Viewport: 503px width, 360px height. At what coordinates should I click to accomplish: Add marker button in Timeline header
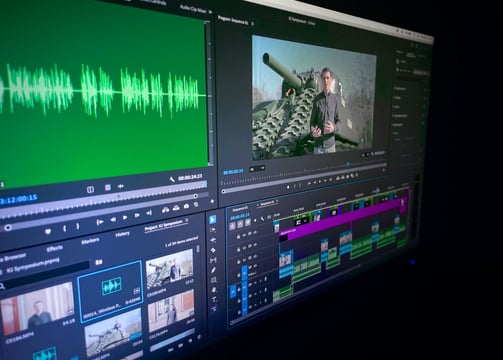point(256,220)
